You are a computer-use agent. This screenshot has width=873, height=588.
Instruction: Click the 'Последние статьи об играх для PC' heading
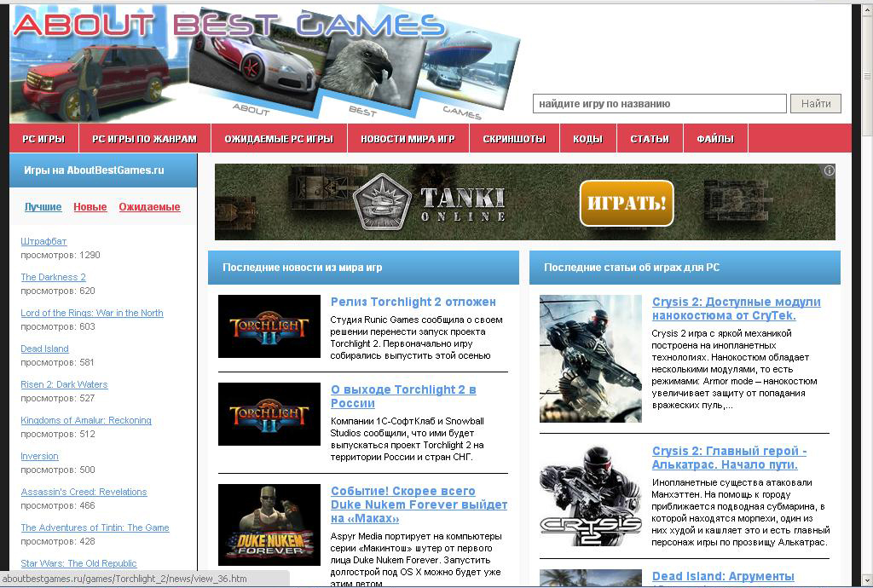coord(632,268)
